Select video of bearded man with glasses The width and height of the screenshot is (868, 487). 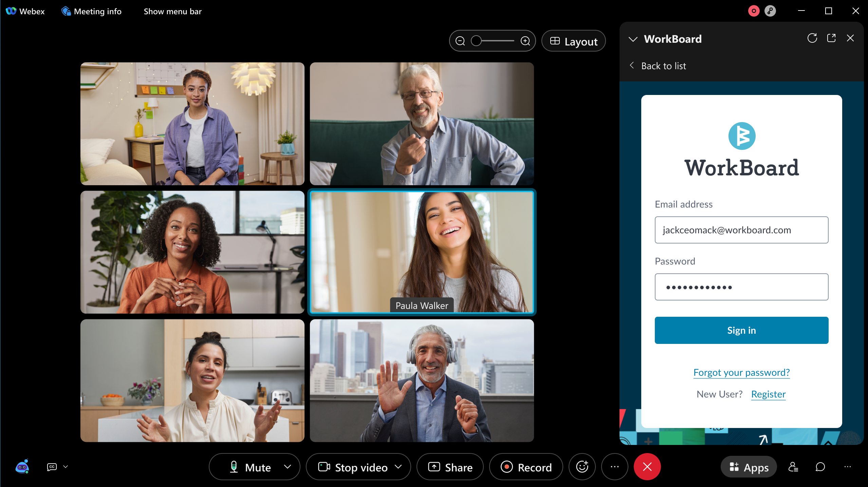pos(422,123)
